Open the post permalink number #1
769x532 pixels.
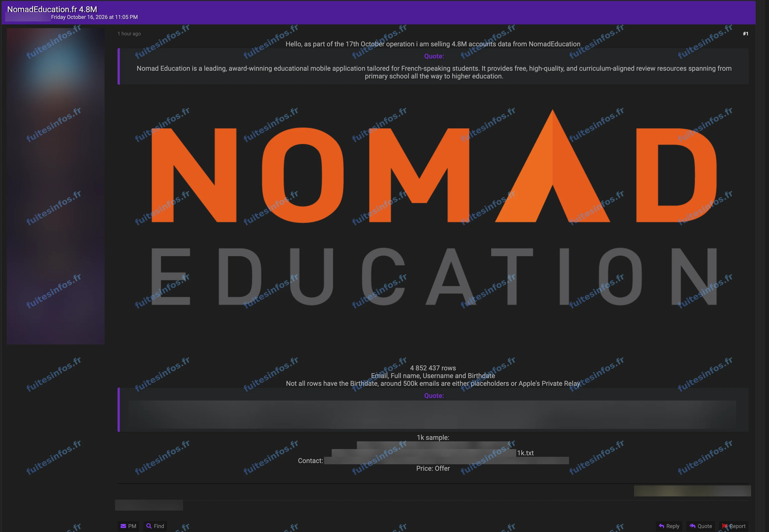point(745,34)
